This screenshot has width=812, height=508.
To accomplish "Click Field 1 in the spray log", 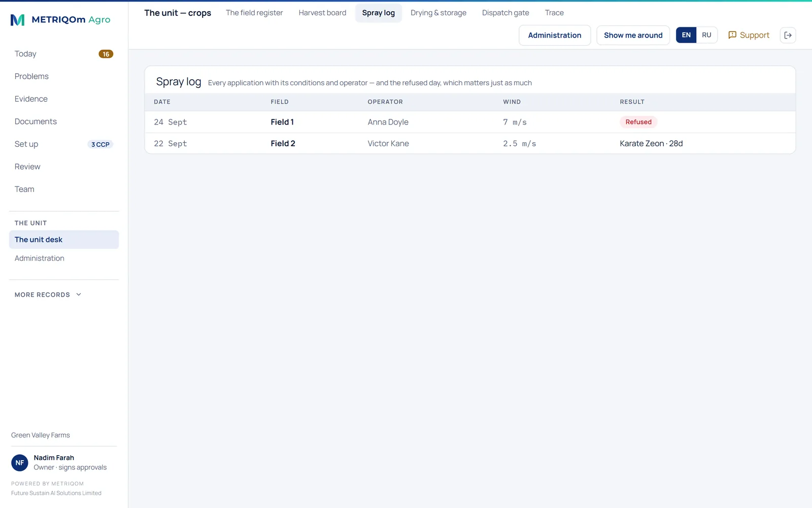I will click(282, 122).
